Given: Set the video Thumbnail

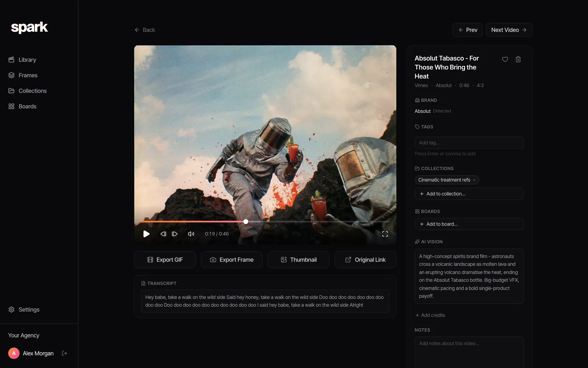Looking at the screenshot, I should 298,260.
